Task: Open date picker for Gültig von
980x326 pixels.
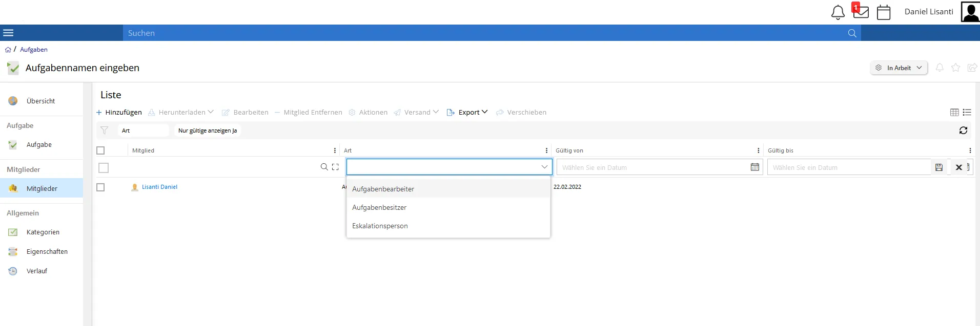Action: 755,167
